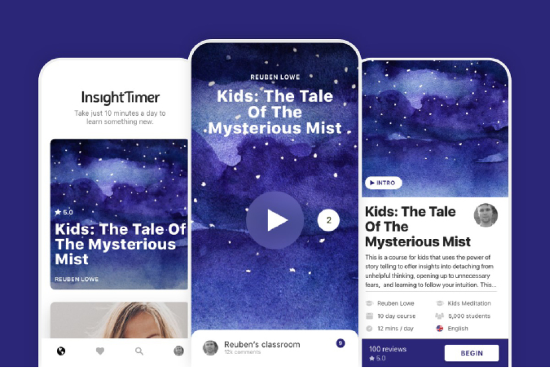
Task: Tap the heart favorites icon
Action: [100, 351]
